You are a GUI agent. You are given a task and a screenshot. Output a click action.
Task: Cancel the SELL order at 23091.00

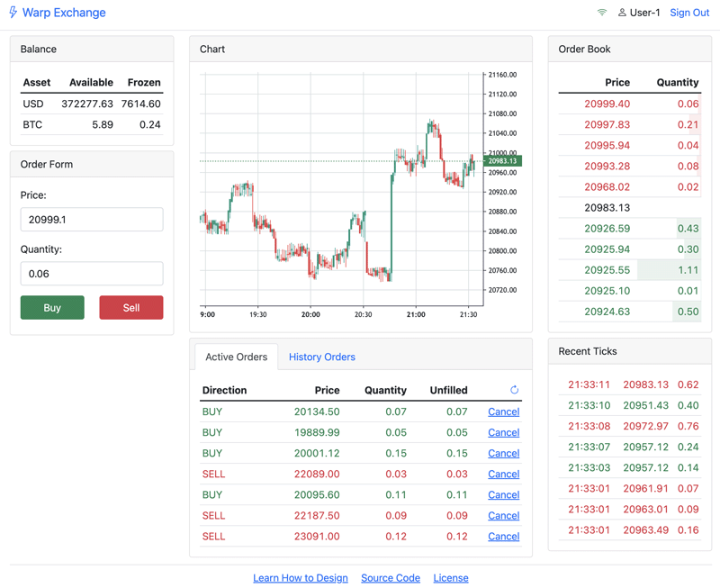(x=503, y=537)
